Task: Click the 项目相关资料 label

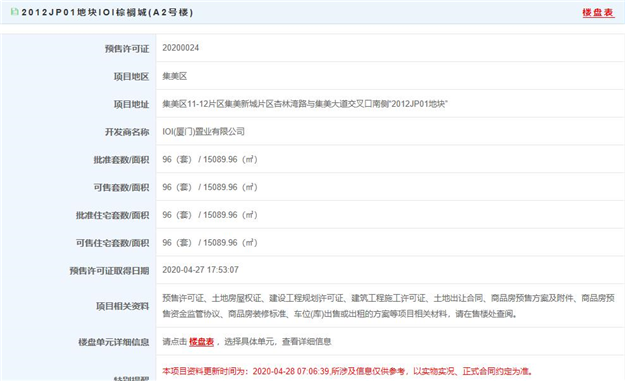Action: click(122, 306)
